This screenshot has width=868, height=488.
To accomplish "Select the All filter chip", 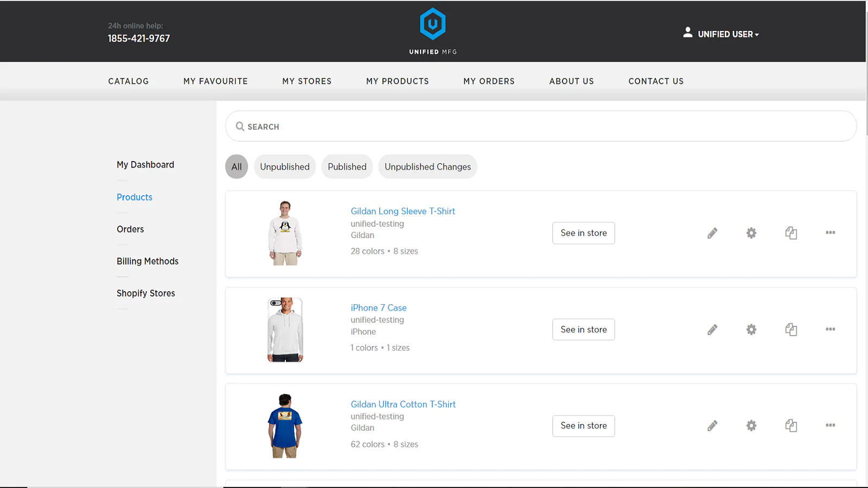I will tap(237, 167).
